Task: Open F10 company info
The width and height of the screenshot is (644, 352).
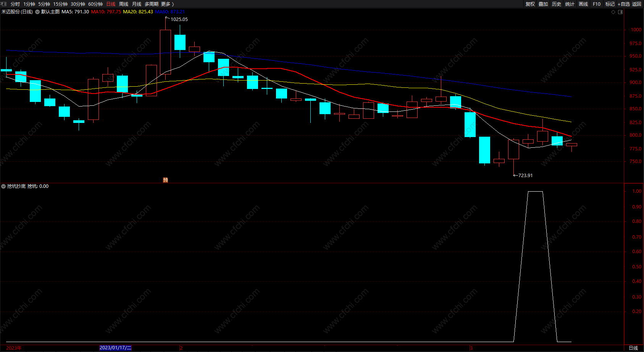Action: tap(597, 4)
